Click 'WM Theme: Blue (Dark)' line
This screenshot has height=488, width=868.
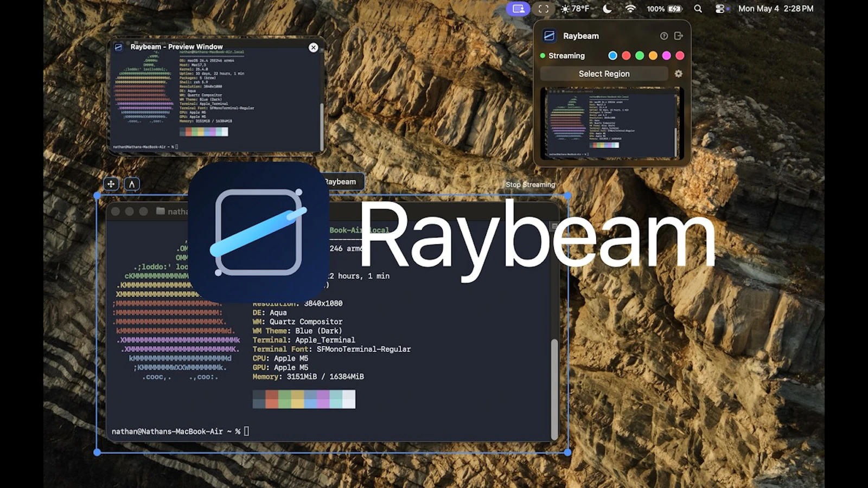coord(297,331)
